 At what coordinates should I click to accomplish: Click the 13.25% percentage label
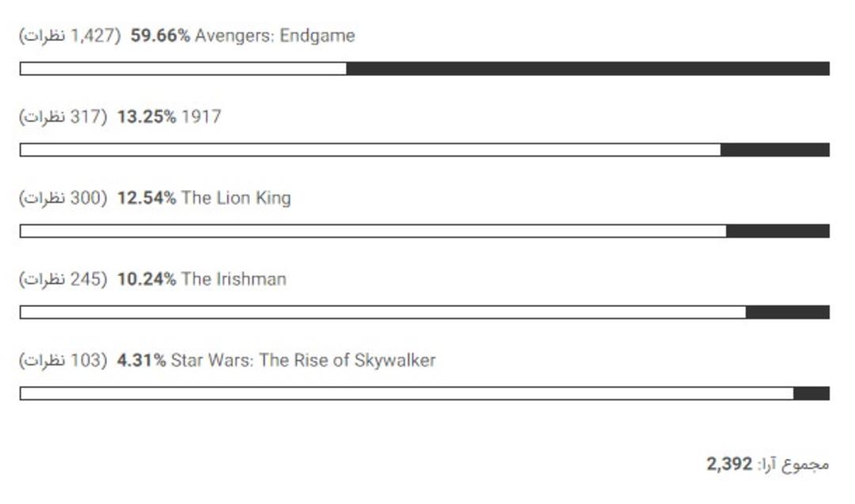click(146, 116)
